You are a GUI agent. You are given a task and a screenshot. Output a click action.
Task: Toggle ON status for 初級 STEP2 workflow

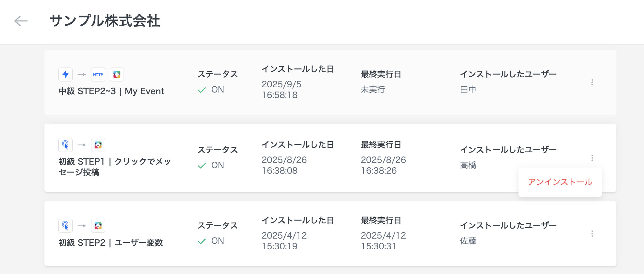pos(211,241)
